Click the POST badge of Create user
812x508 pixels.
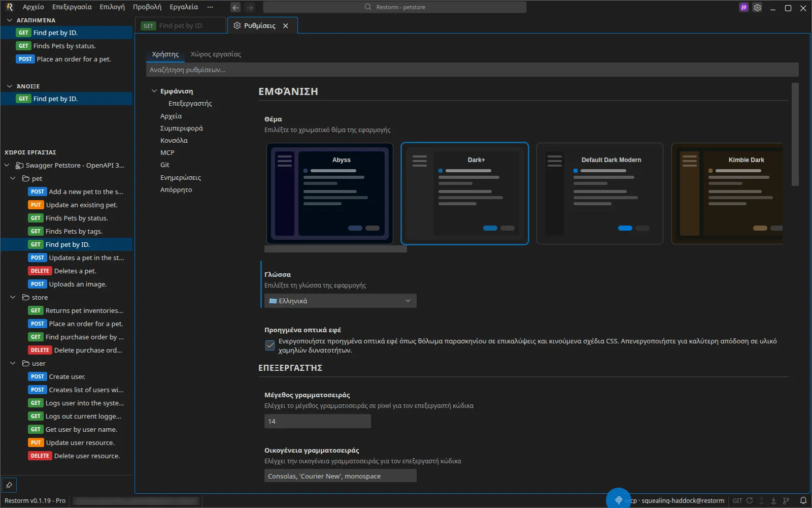[38, 376]
